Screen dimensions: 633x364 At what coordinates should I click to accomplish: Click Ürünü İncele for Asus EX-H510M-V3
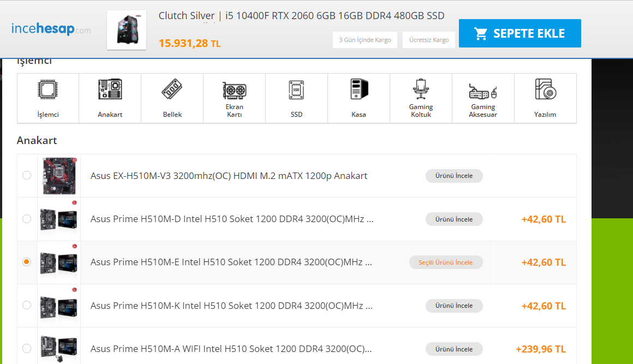click(454, 176)
